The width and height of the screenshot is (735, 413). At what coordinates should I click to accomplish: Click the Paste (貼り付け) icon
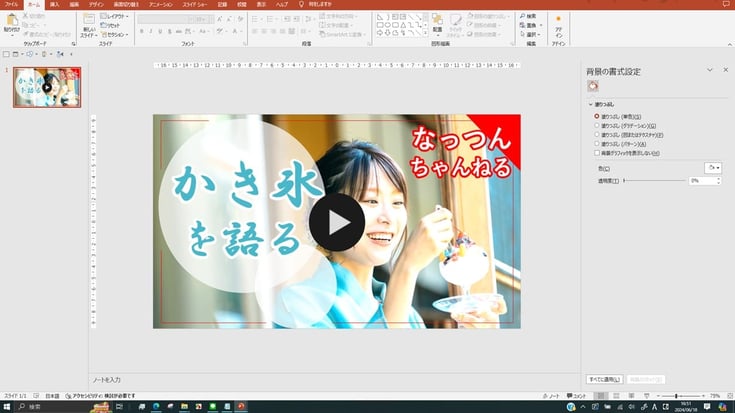point(12,20)
